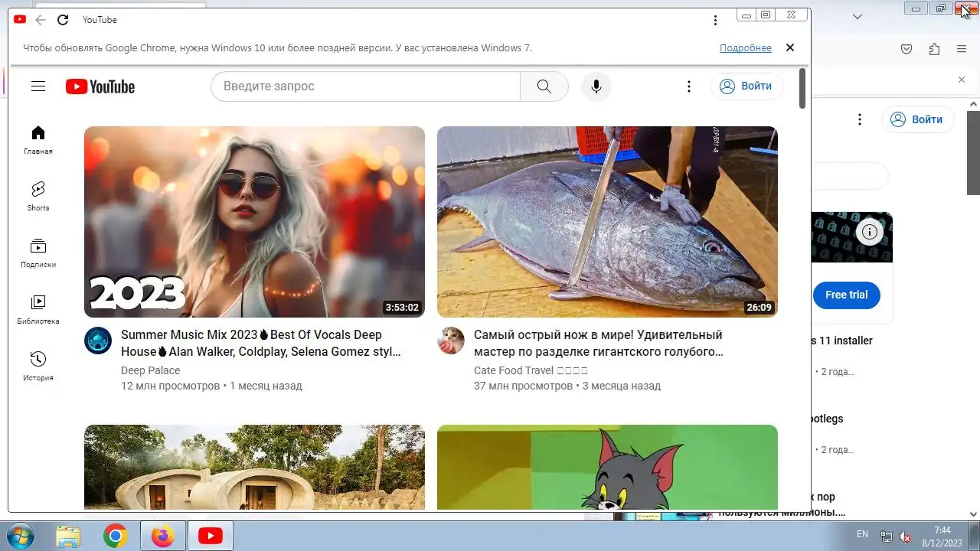Open Shorts in the sidebar
This screenshot has width=980, height=551.
(x=38, y=197)
